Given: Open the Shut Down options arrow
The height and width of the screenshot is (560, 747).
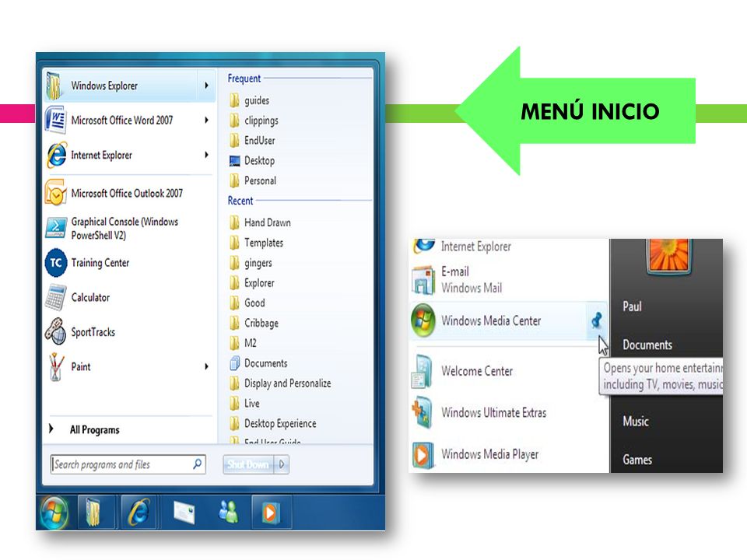Looking at the screenshot, I should pyautogui.click(x=282, y=464).
